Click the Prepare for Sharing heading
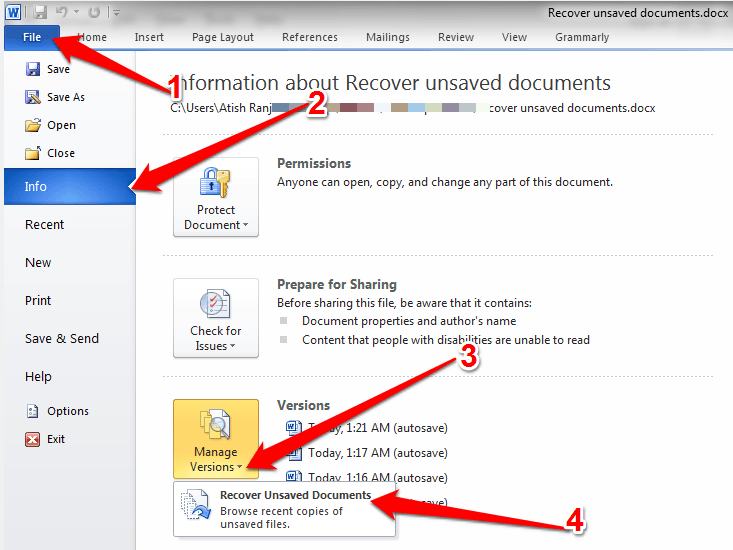This screenshot has height=550, width=733. tap(337, 285)
